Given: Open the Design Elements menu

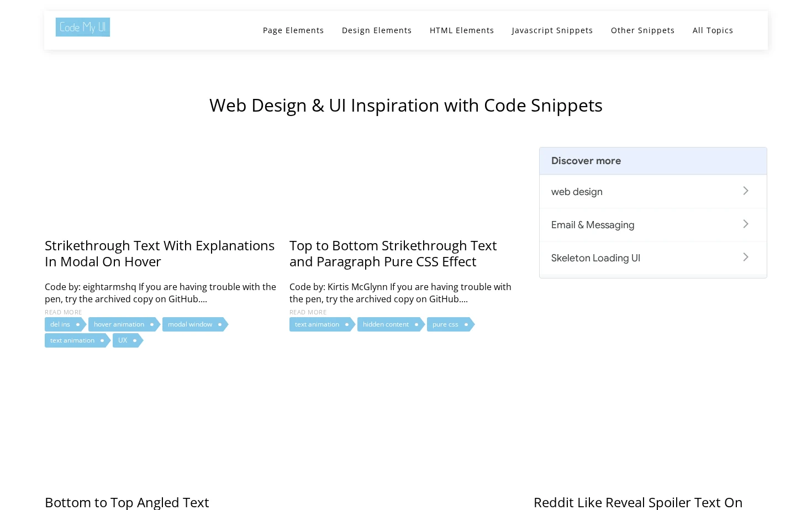Looking at the screenshot, I should point(377,30).
